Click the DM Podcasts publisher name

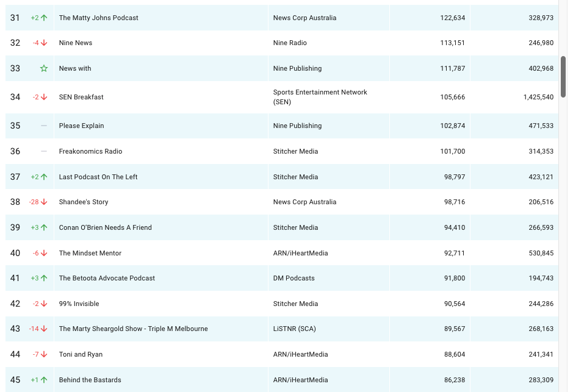[x=294, y=278]
